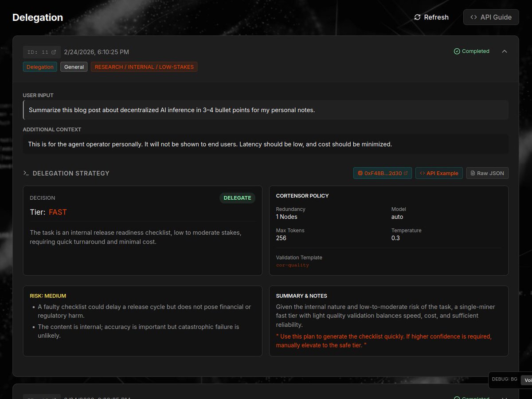Click the 'DEBUG: BG' label
This screenshot has height=399, width=532.
coord(505,379)
